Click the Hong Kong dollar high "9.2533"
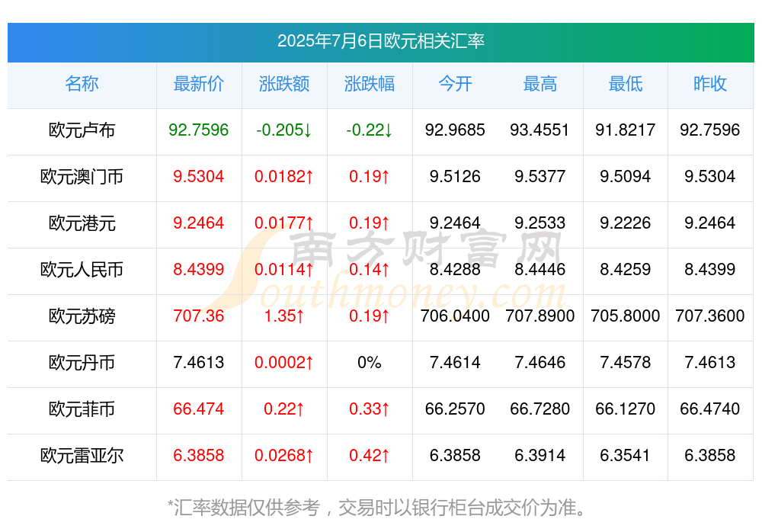The width and height of the screenshot is (762, 532). tap(540, 223)
